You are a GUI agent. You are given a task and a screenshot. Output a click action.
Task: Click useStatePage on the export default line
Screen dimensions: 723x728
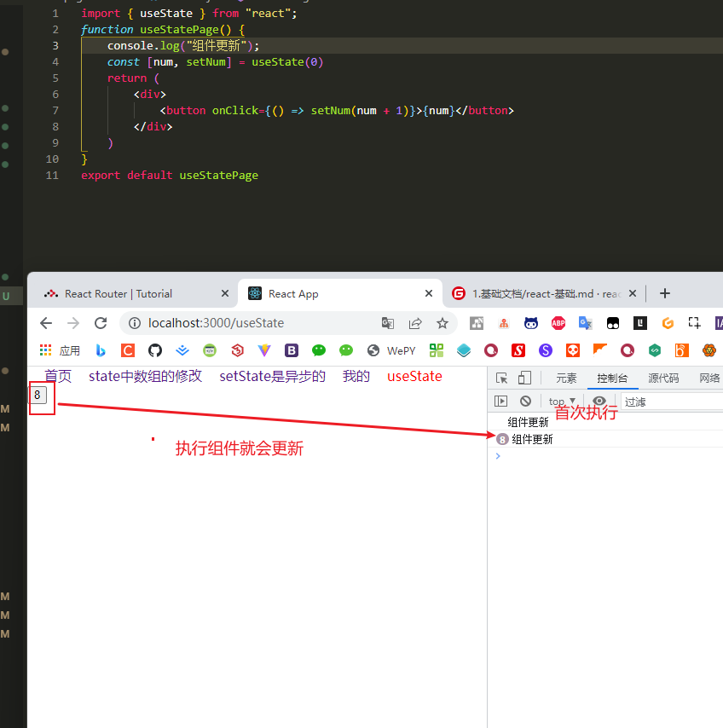point(219,176)
